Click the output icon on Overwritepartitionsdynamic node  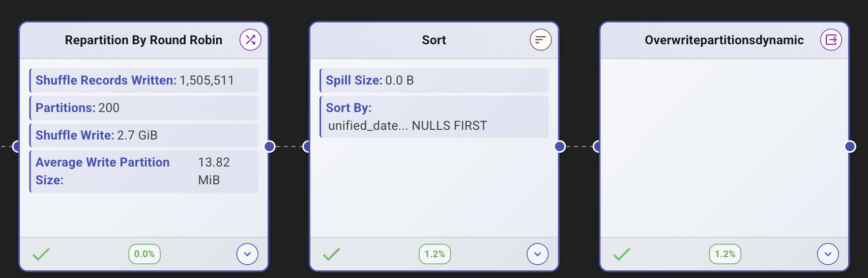pyautogui.click(x=831, y=40)
